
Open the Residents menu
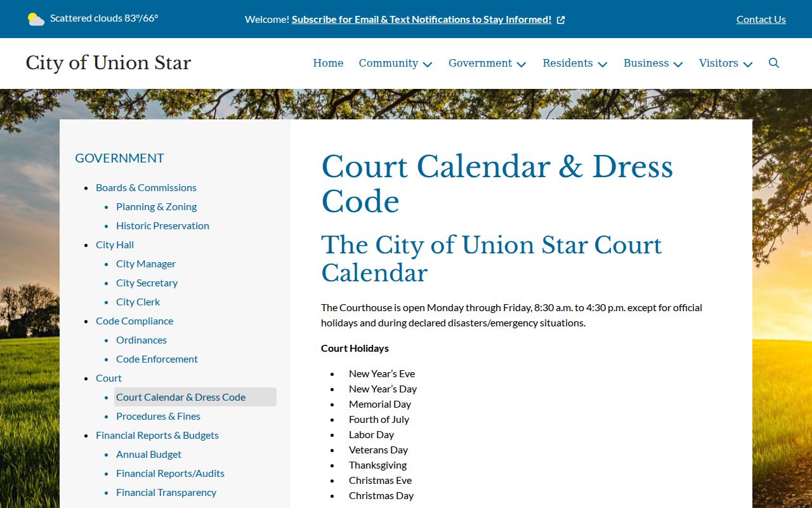(568, 63)
